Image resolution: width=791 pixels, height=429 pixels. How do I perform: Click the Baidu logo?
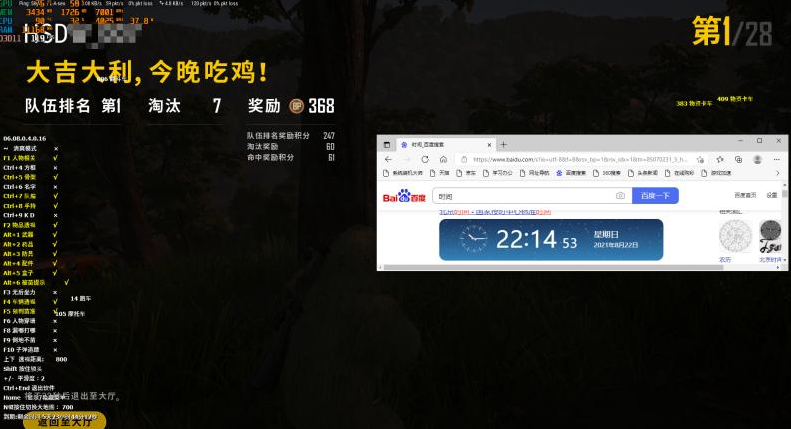(404, 196)
